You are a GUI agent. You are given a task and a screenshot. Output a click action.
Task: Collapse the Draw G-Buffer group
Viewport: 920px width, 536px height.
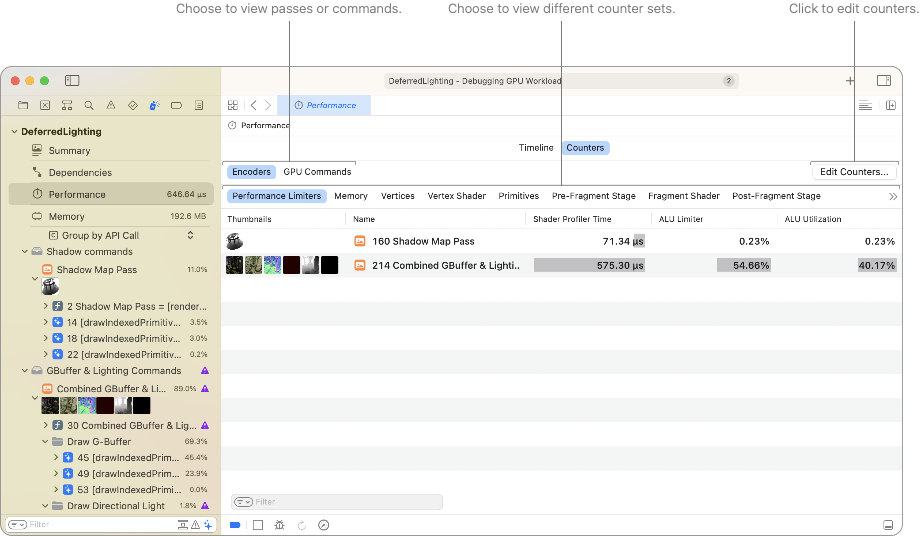(x=45, y=441)
